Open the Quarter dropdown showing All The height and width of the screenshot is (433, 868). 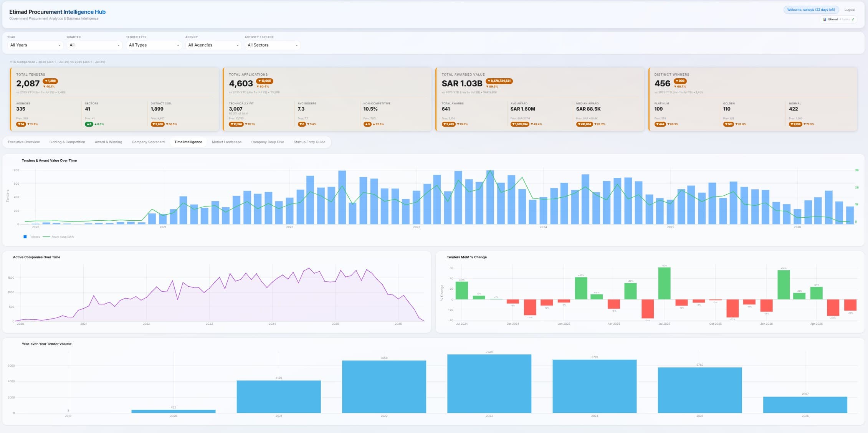pos(94,45)
